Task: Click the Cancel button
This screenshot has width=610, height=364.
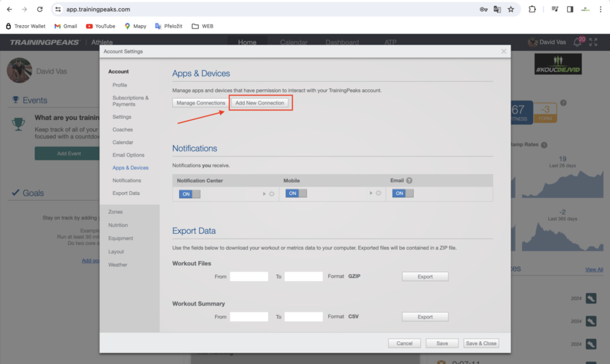Action: [x=404, y=343]
